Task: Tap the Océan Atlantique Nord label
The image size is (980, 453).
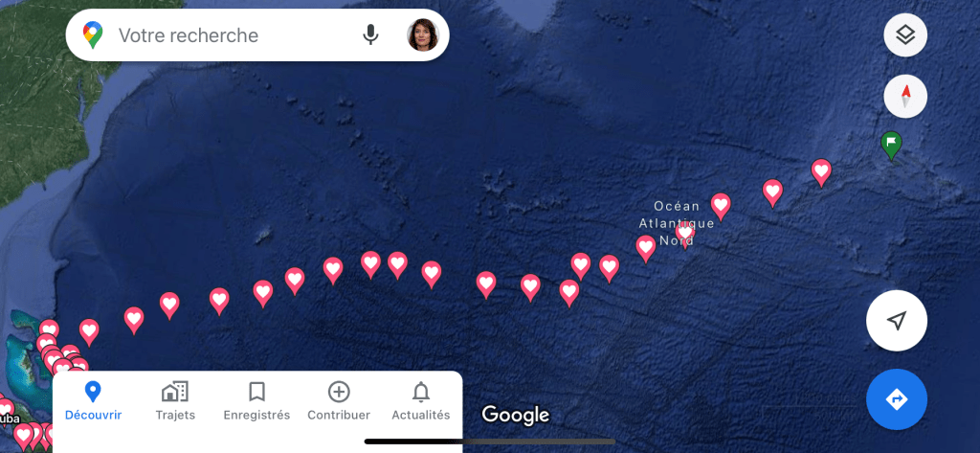Action: click(x=677, y=223)
